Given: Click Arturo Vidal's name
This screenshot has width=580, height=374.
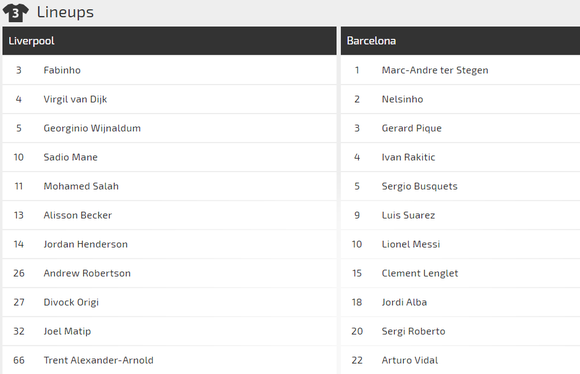Looking at the screenshot, I should tap(410, 360).
